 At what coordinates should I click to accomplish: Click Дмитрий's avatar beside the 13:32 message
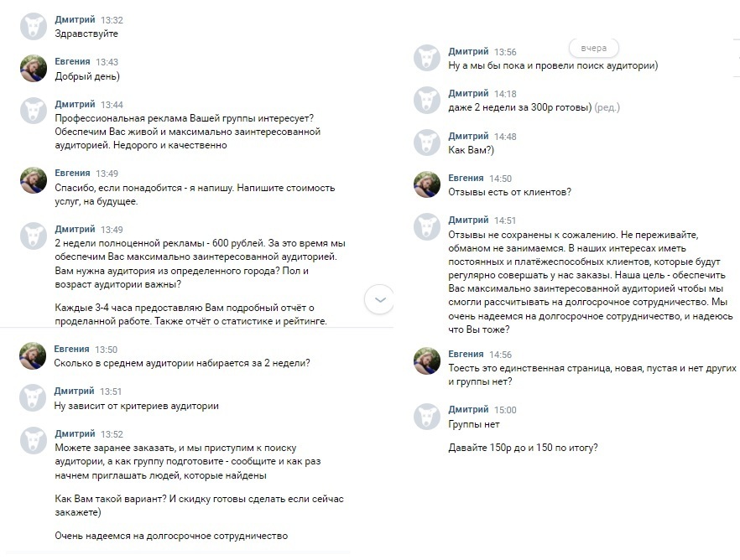34,26
